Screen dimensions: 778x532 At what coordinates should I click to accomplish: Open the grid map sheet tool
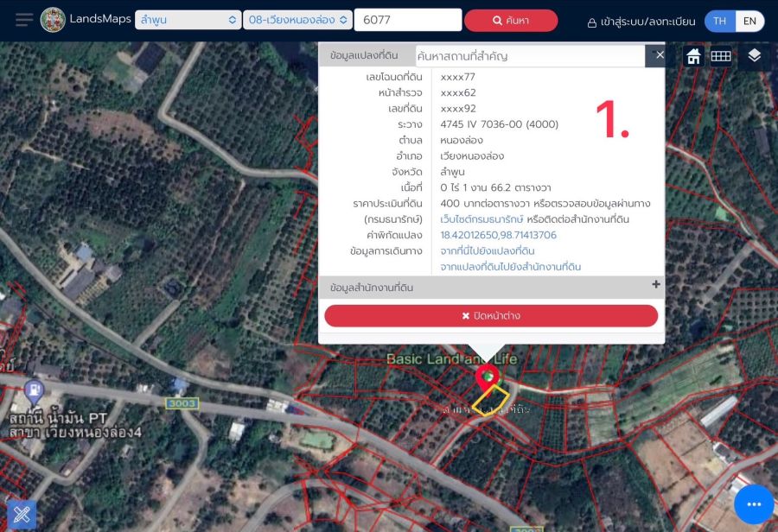[x=721, y=56]
